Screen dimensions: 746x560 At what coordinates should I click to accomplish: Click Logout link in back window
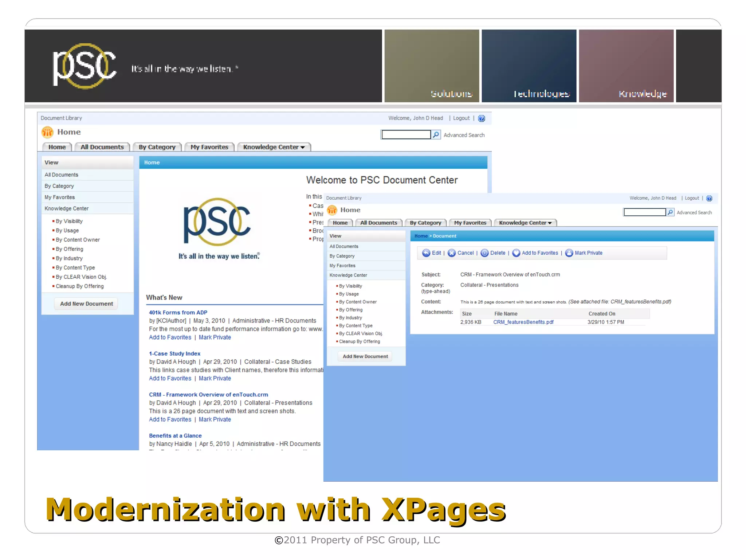tap(461, 118)
